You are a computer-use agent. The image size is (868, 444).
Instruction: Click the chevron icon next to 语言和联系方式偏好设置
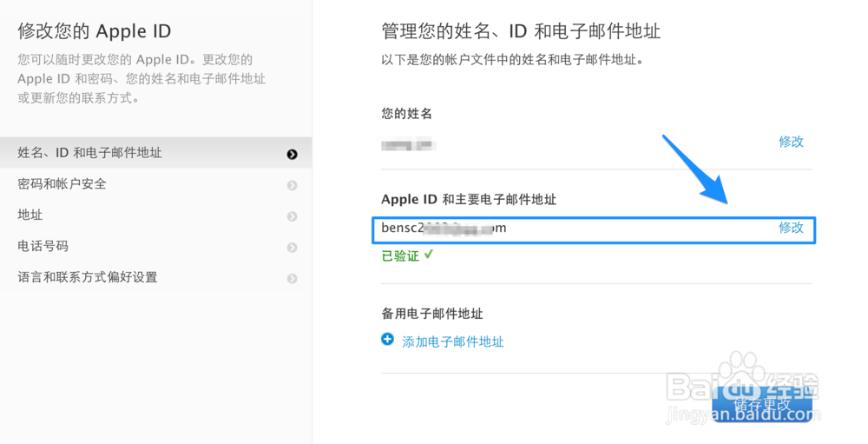293,279
